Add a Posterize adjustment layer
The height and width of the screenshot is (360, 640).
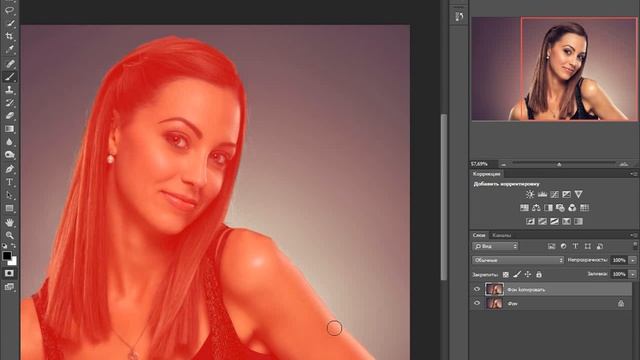tap(542, 221)
